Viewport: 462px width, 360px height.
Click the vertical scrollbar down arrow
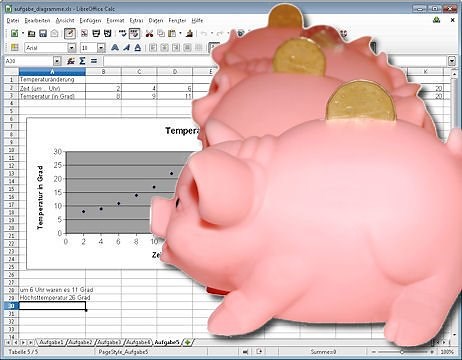pos(454,335)
